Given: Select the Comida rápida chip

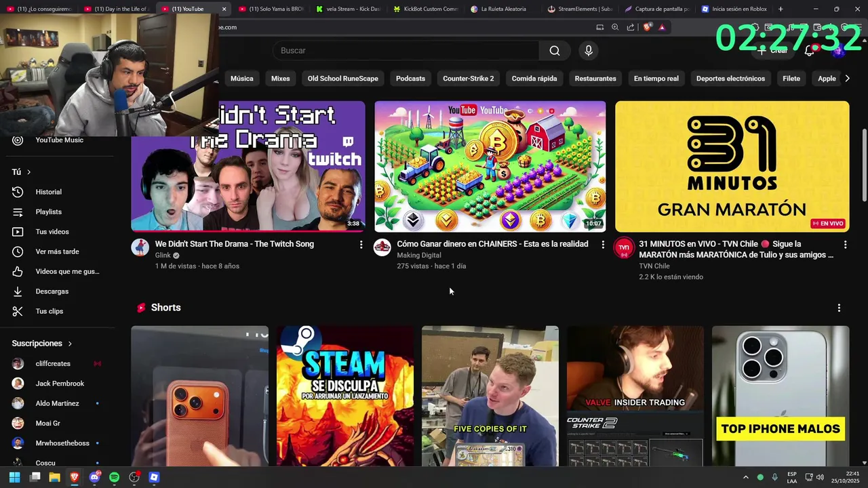Looking at the screenshot, I should coord(534,79).
